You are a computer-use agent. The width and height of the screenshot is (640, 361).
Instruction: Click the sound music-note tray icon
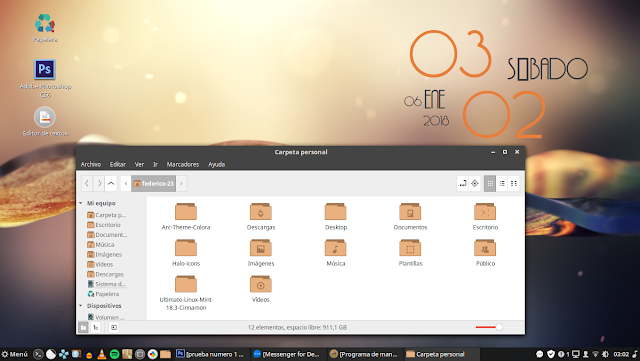635,354
